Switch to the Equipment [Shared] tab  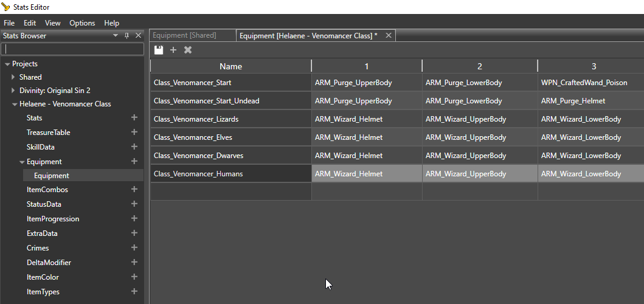pos(184,36)
